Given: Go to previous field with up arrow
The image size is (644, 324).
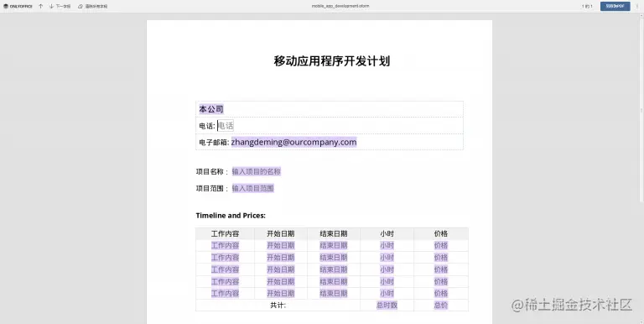Looking at the screenshot, I should pyautogui.click(x=40, y=6).
